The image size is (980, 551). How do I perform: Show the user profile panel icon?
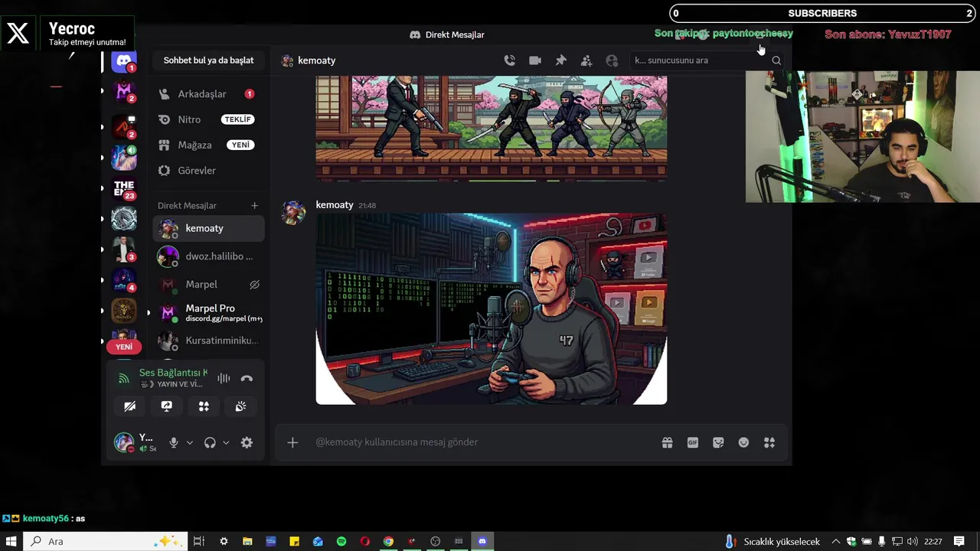[x=612, y=60]
